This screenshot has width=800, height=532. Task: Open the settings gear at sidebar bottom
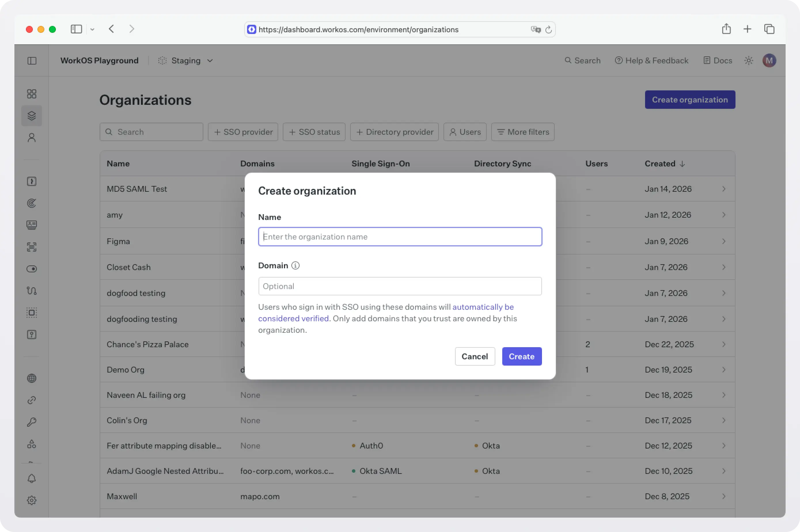pos(32,500)
